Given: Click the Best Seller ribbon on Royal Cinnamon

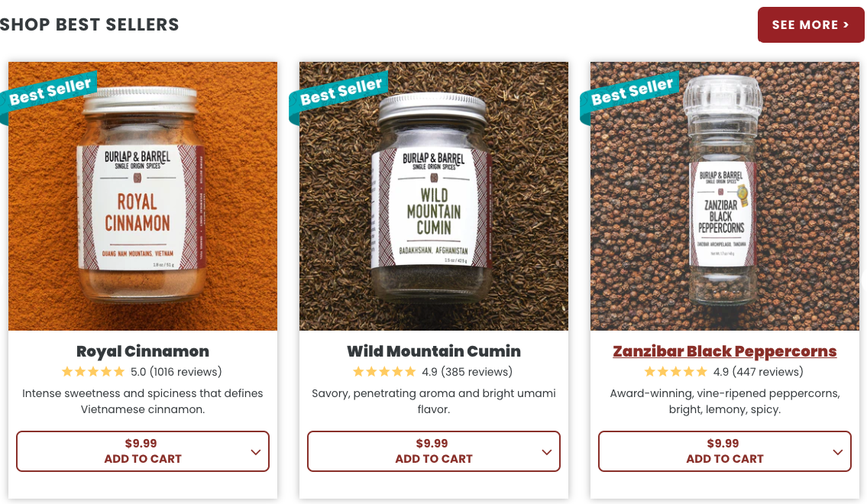Looking at the screenshot, I should tap(50, 92).
